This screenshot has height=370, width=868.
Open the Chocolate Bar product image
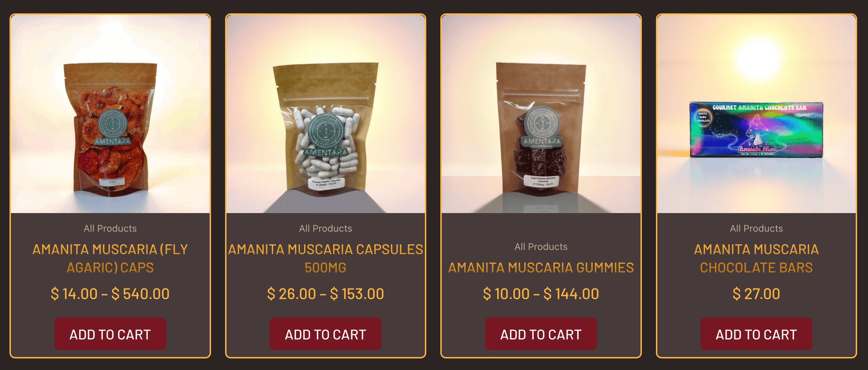point(756,114)
